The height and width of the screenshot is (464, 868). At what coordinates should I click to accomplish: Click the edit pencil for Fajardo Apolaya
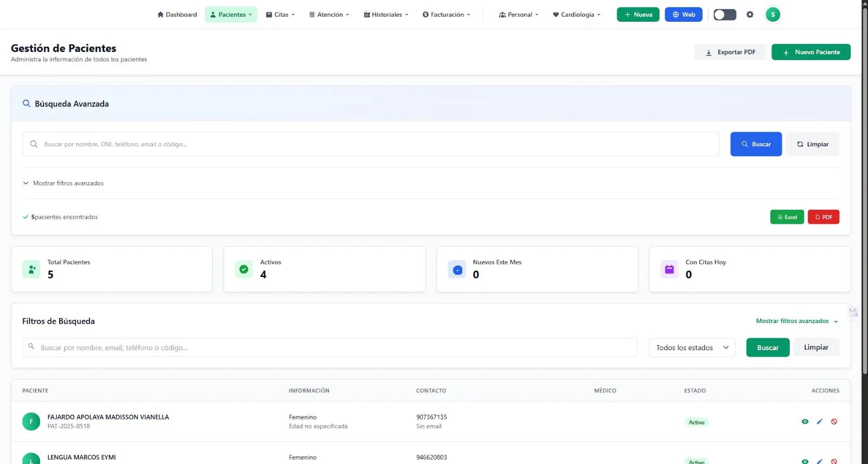819,422
